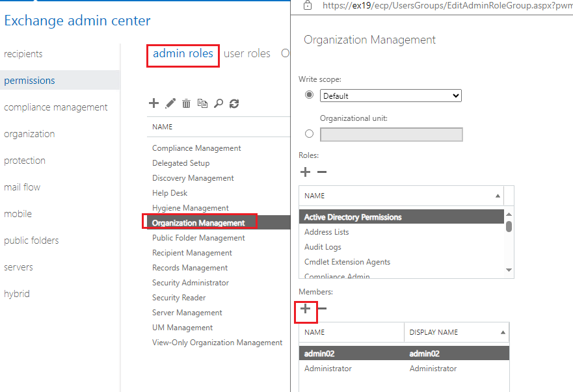The width and height of the screenshot is (573, 392).
Task: Click the plus icon under Roles
Action: click(x=305, y=172)
